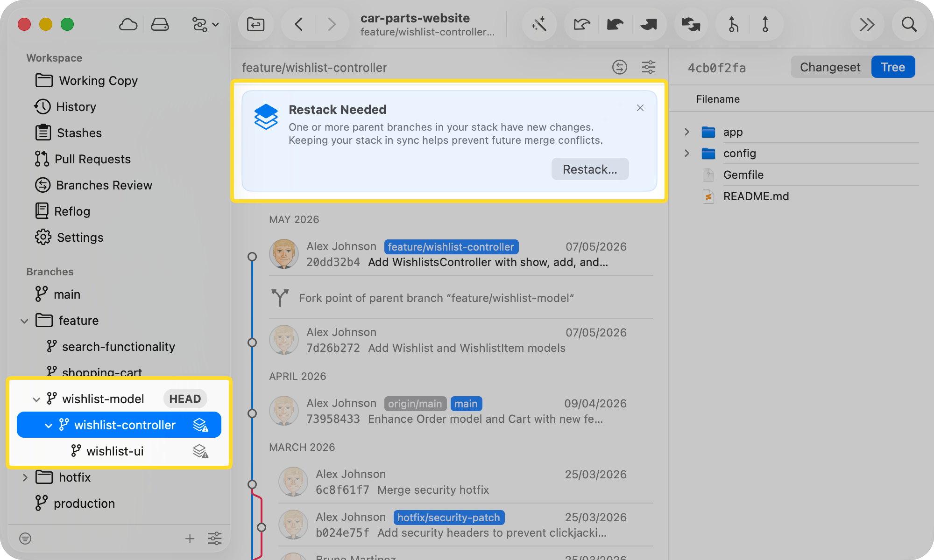Click the Restack... button
Image resolution: width=934 pixels, height=560 pixels.
[x=590, y=169]
